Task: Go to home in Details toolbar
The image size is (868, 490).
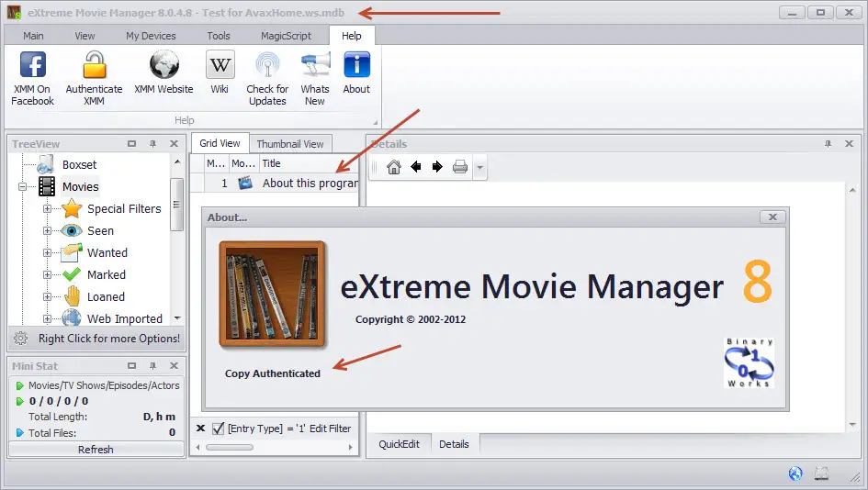Action: (394, 167)
